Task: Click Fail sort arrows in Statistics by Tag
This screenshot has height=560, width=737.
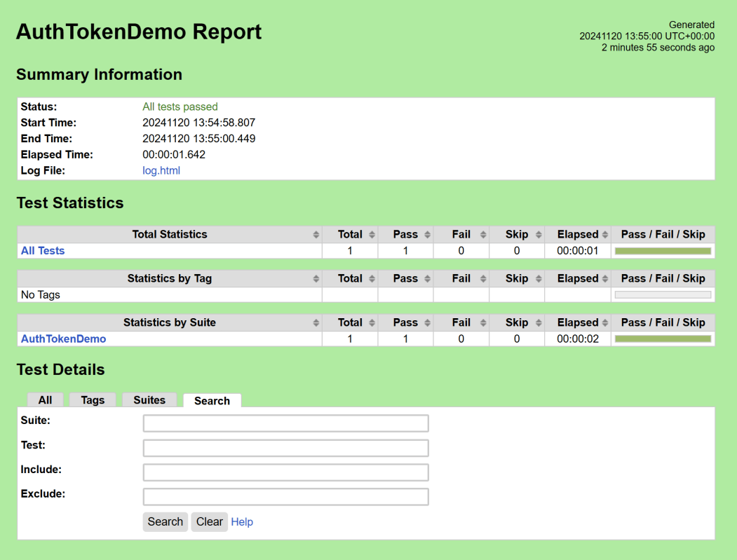Action: [x=483, y=279]
